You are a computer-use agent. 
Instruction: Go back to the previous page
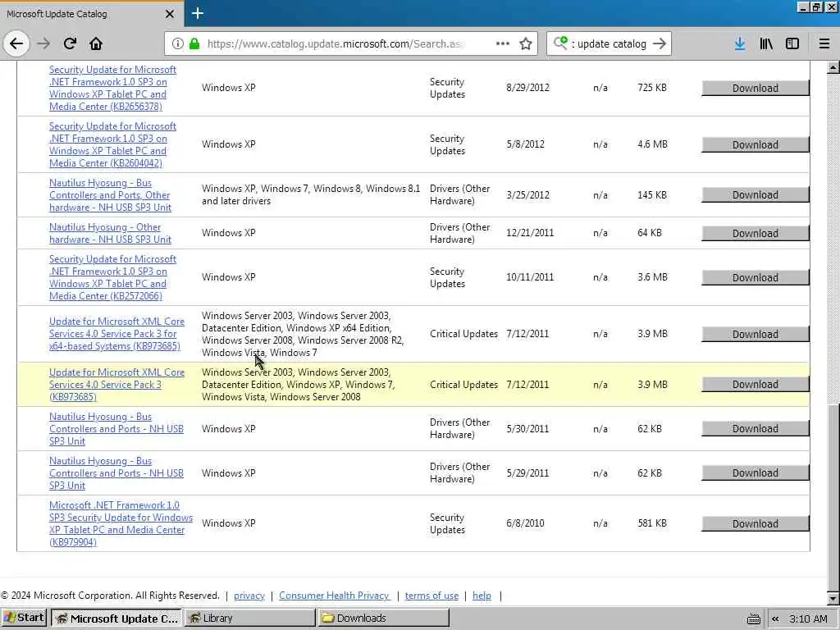[16, 43]
